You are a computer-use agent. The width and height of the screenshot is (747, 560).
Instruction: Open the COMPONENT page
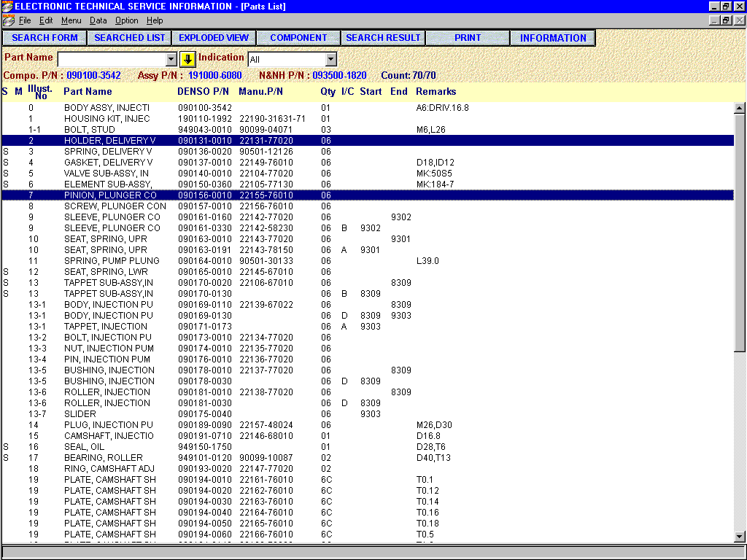tap(298, 38)
